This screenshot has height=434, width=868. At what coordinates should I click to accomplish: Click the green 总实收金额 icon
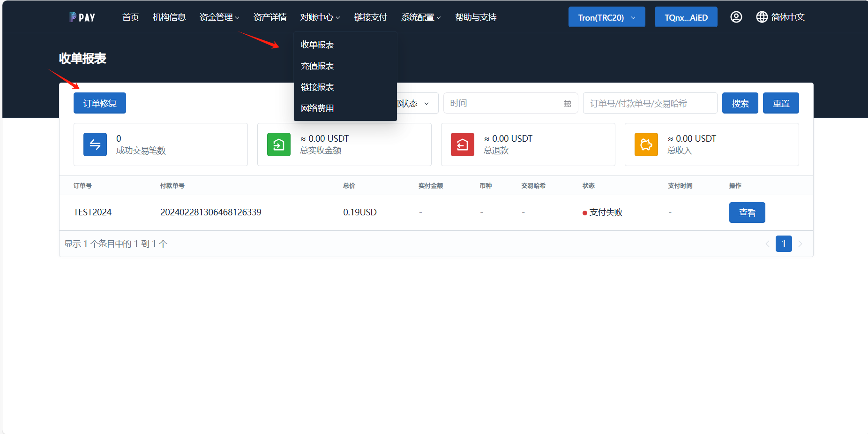click(279, 145)
